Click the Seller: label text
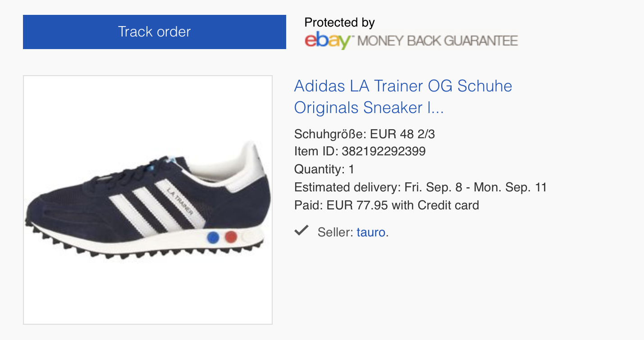Viewport: 644px width, 340px height. [335, 232]
